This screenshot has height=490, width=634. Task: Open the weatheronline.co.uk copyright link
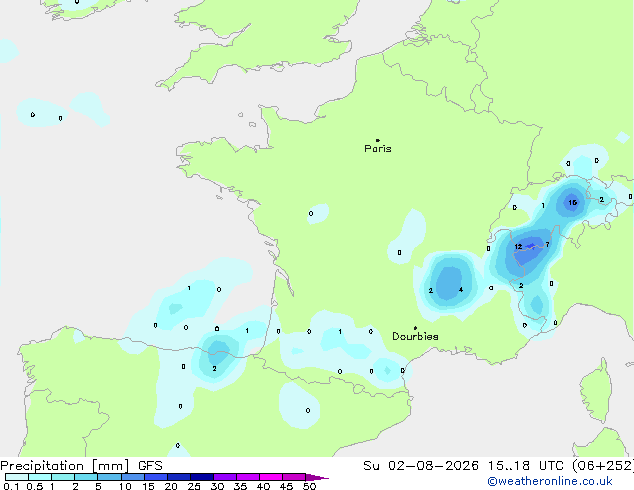click(x=550, y=481)
